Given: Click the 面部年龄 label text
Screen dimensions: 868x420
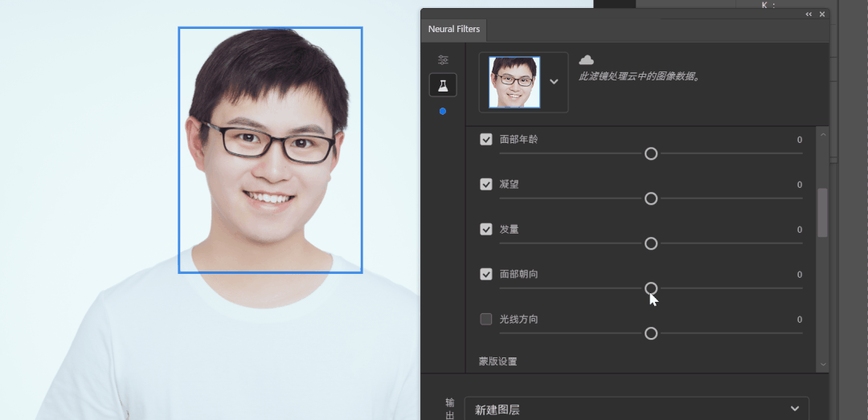Looking at the screenshot, I should tap(518, 140).
